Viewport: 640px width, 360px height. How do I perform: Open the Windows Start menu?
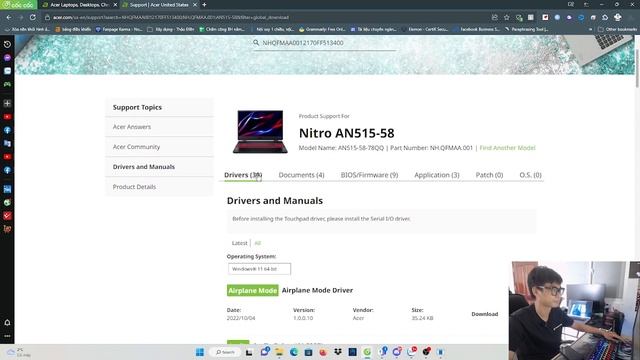click(200, 352)
